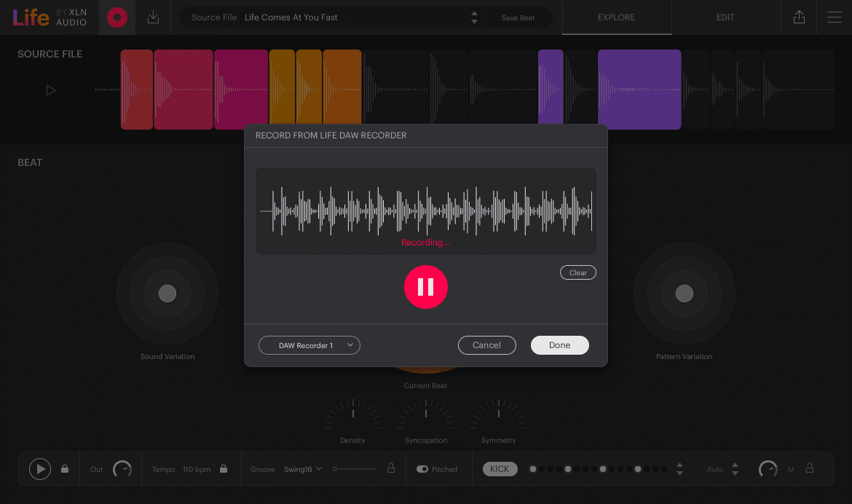This screenshot has width=852, height=504.
Task: Switch to the EDIT tab
Action: pyautogui.click(x=725, y=17)
